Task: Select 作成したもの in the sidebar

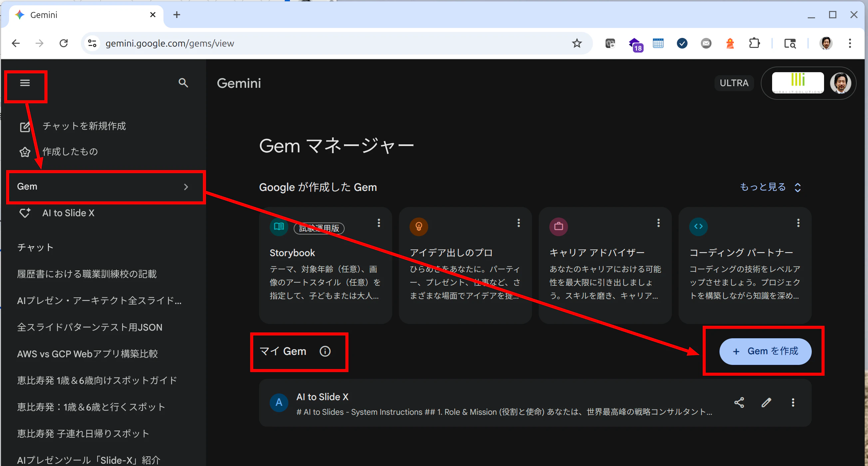Action: 70,152
